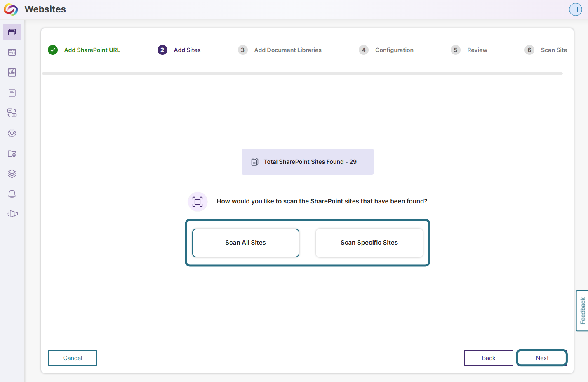This screenshot has width=588, height=382.
Task: Click the step 5 number circle
Action: (x=456, y=50)
